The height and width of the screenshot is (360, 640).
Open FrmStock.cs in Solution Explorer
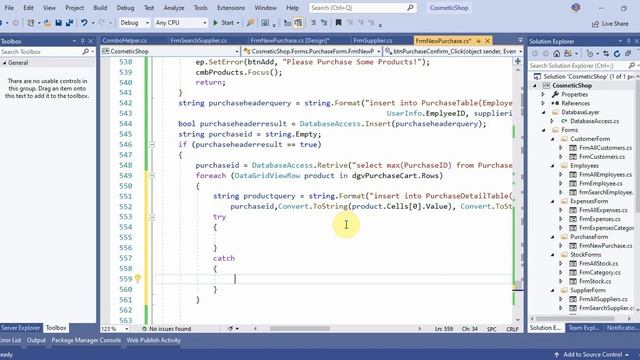tap(595, 281)
